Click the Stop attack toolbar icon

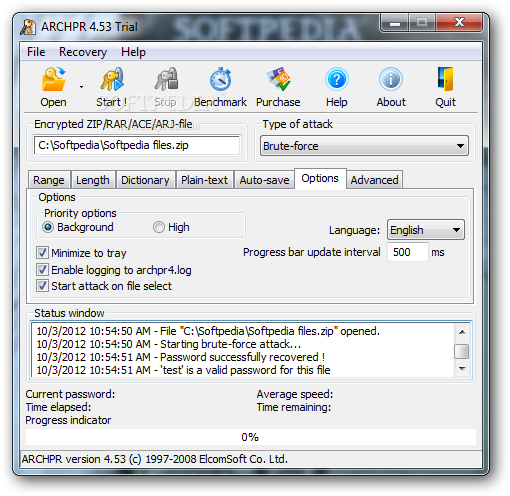(x=166, y=79)
